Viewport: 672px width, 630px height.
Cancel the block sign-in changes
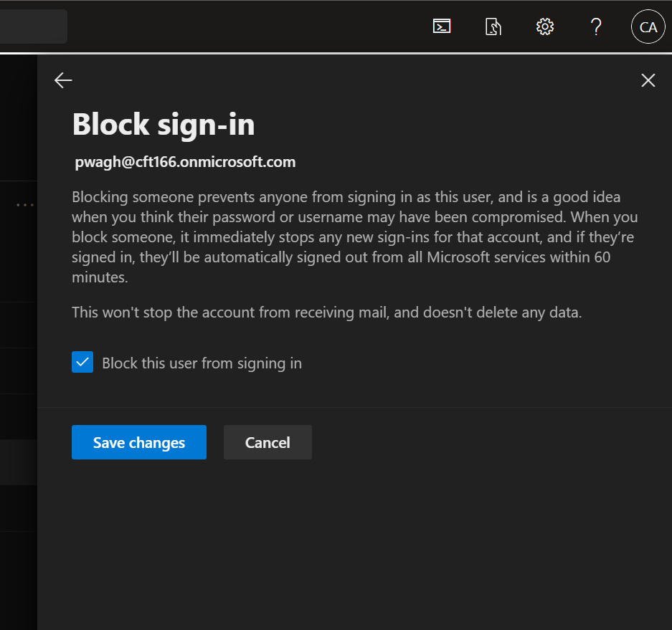268,442
